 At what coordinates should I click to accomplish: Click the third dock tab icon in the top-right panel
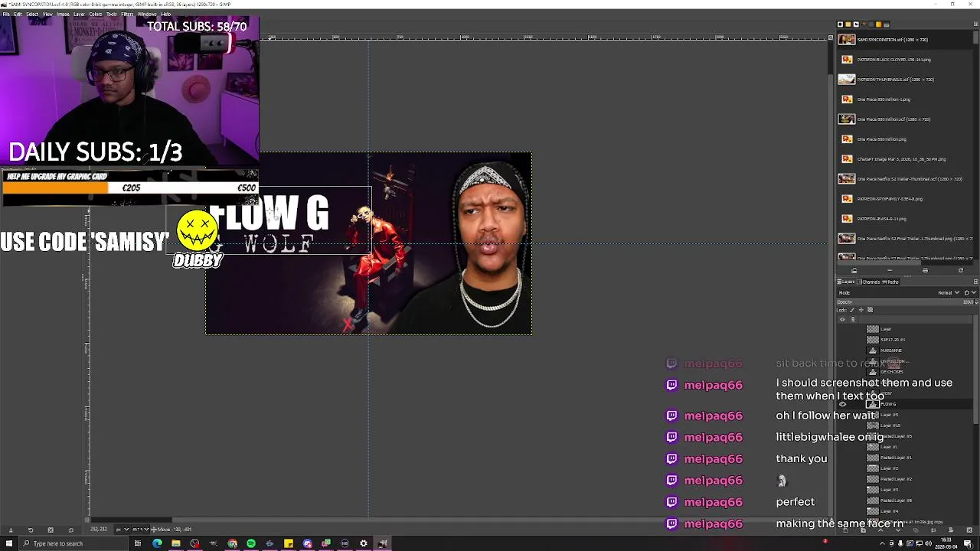[856, 24]
